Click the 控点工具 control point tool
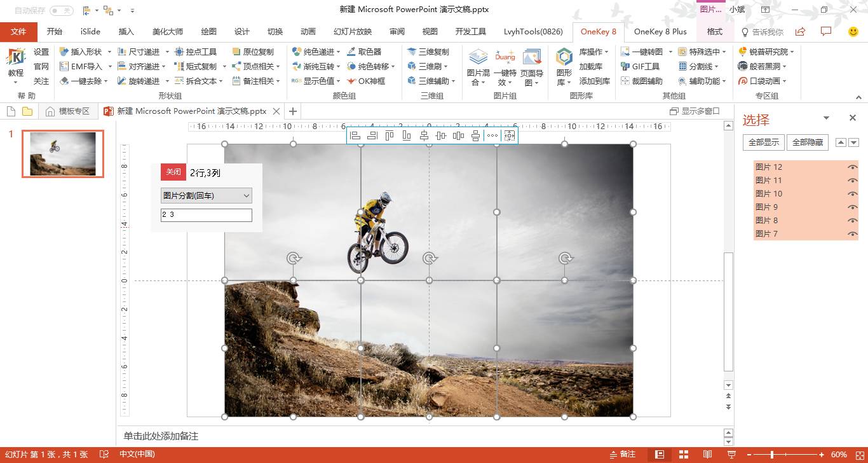This screenshot has width=868, height=463. (x=196, y=52)
